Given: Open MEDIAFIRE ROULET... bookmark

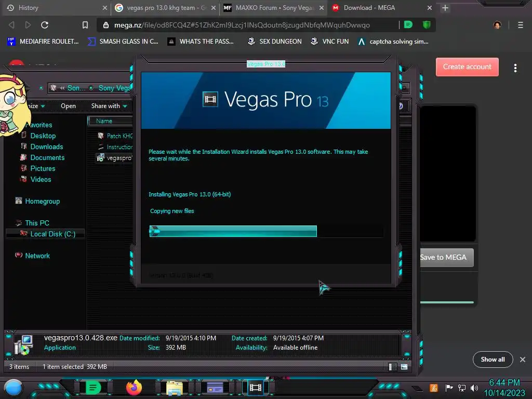Looking at the screenshot, I should tap(43, 42).
